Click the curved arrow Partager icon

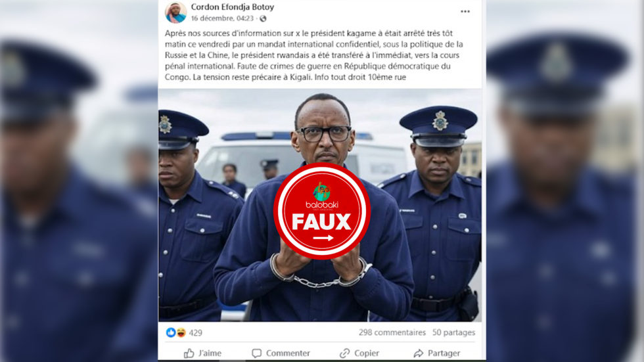[418, 353]
